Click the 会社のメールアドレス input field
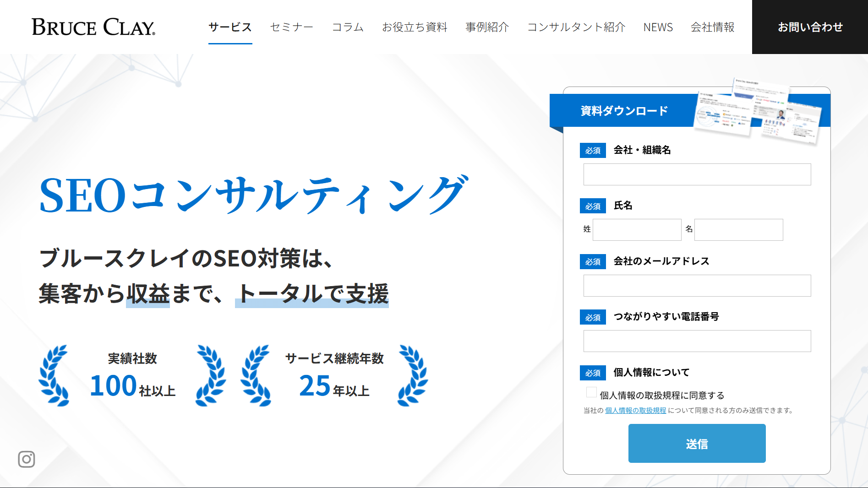The width and height of the screenshot is (868, 488). click(697, 286)
